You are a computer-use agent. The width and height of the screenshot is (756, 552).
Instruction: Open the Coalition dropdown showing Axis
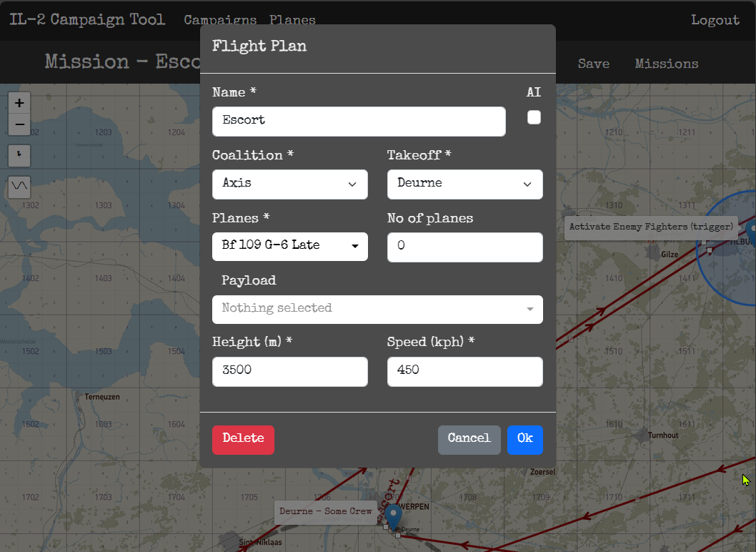tap(289, 184)
